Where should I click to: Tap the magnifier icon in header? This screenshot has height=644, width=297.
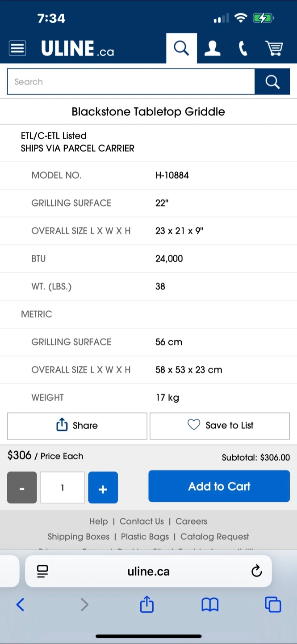tap(181, 48)
